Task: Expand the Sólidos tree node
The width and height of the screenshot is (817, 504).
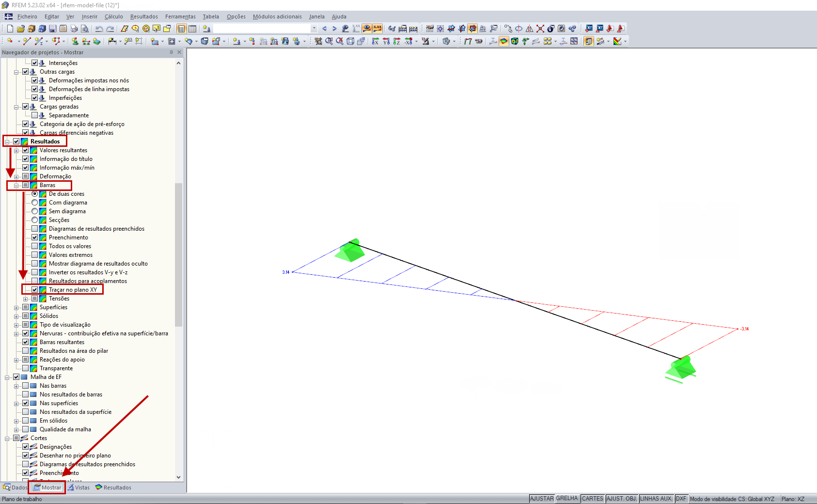Action: click(x=16, y=316)
